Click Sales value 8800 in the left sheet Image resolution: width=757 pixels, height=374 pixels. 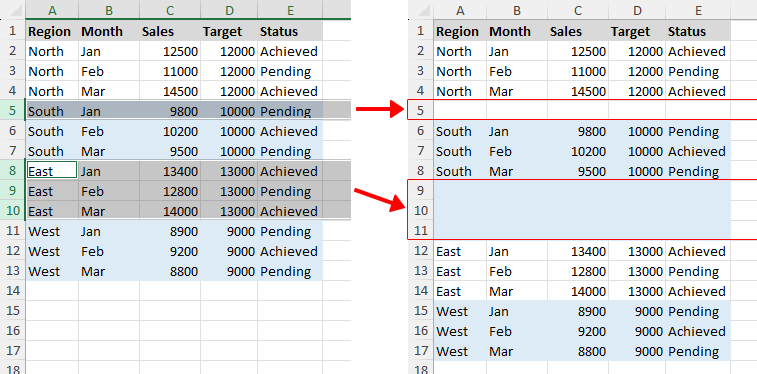pyautogui.click(x=170, y=271)
